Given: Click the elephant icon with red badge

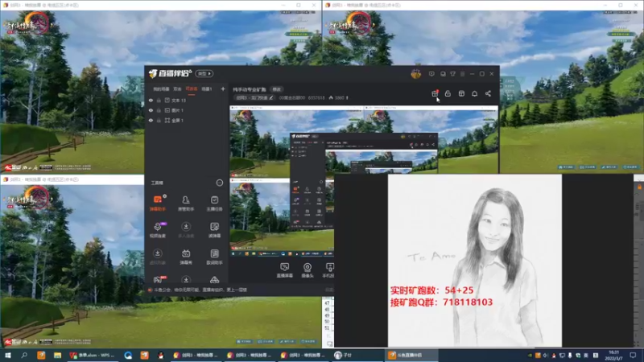Looking at the screenshot, I should pyautogui.click(x=158, y=279).
